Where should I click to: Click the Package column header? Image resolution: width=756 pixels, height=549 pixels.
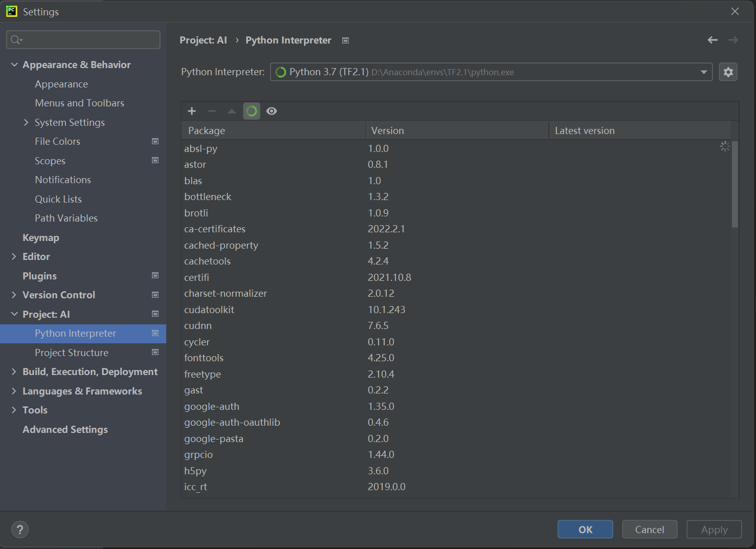273,130
